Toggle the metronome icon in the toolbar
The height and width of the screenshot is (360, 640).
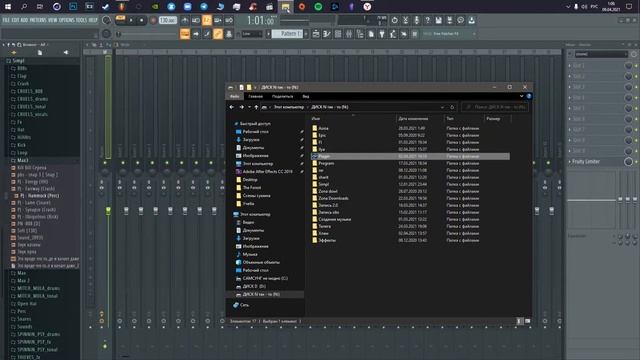(x=185, y=20)
